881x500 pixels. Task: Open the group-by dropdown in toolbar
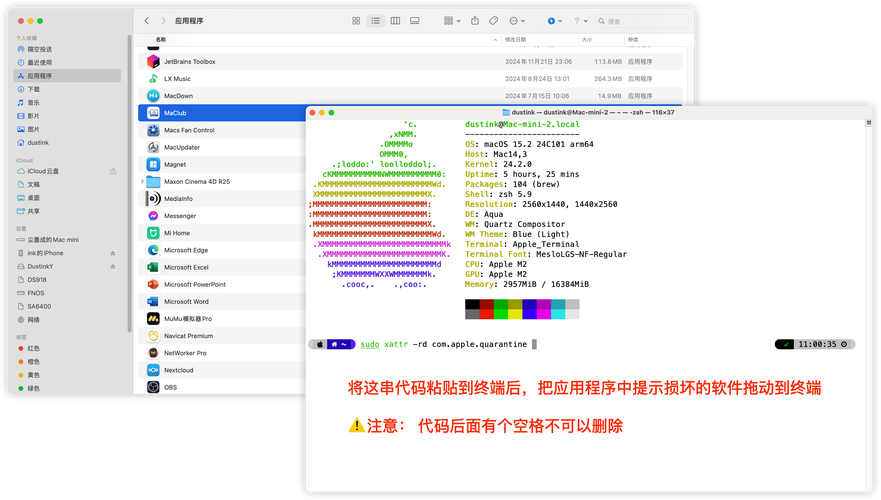pyautogui.click(x=450, y=20)
